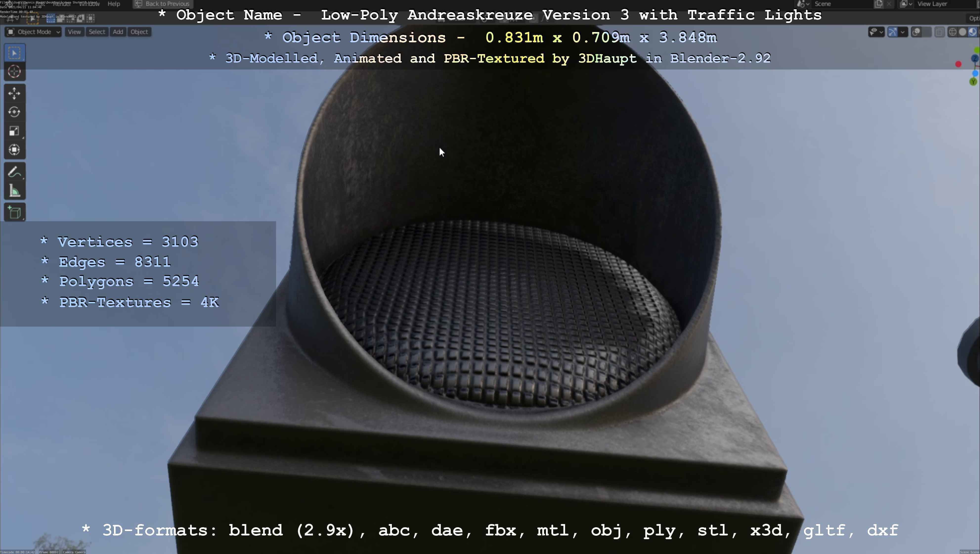Open the Add menu

point(118,32)
